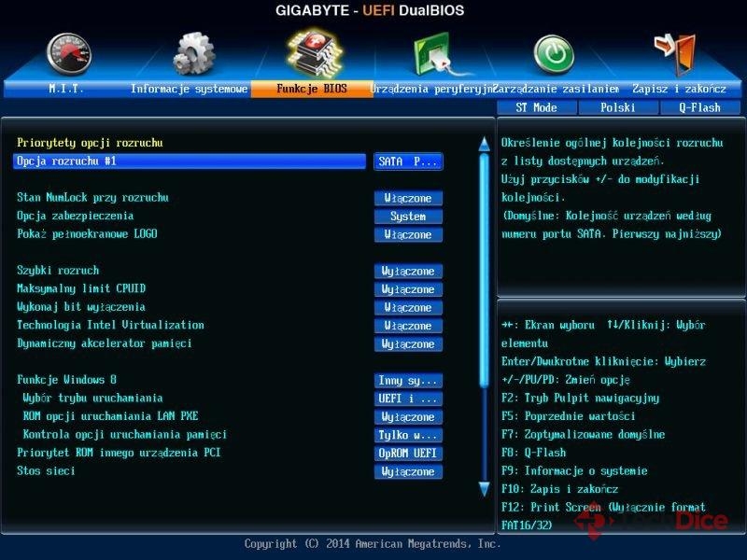This screenshot has height=560, width=747.
Task: Select Stos sieci label
Action: (x=46, y=471)
